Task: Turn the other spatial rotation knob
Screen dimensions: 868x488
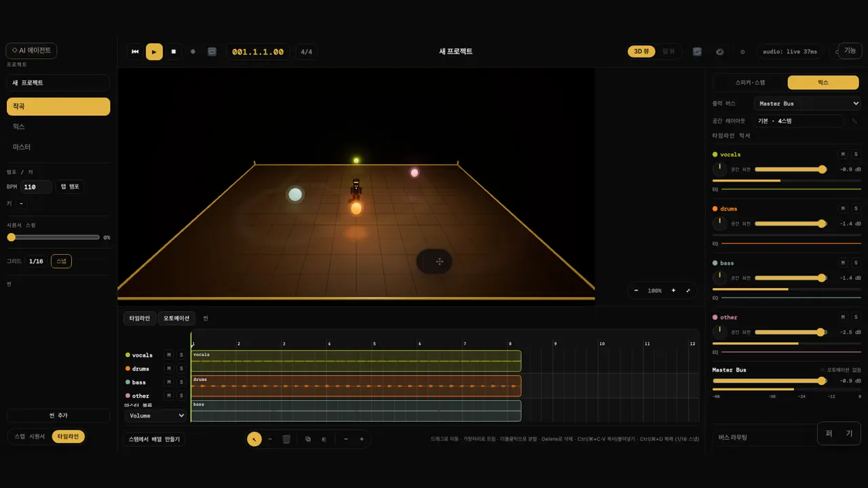Action: (719, 331)
